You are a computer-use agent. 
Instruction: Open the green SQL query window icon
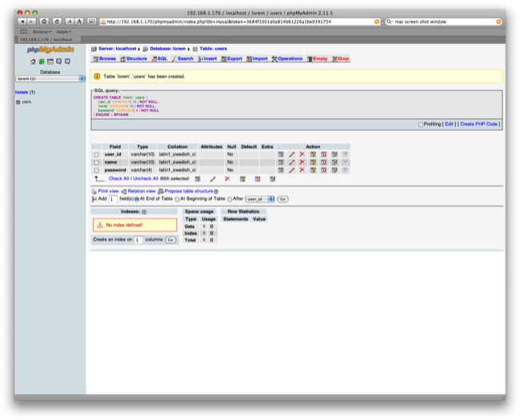pyautogui.click(x=42, y=62)
